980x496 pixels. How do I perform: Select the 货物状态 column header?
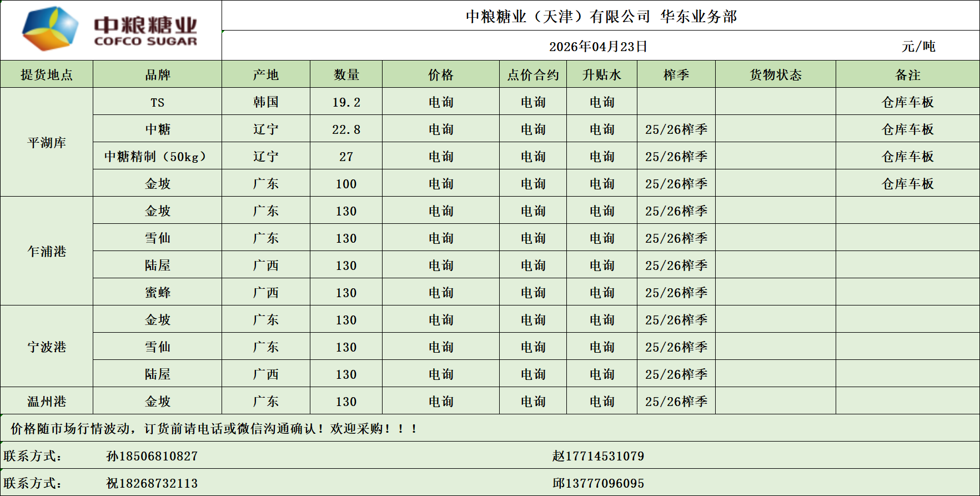[776, 75]
